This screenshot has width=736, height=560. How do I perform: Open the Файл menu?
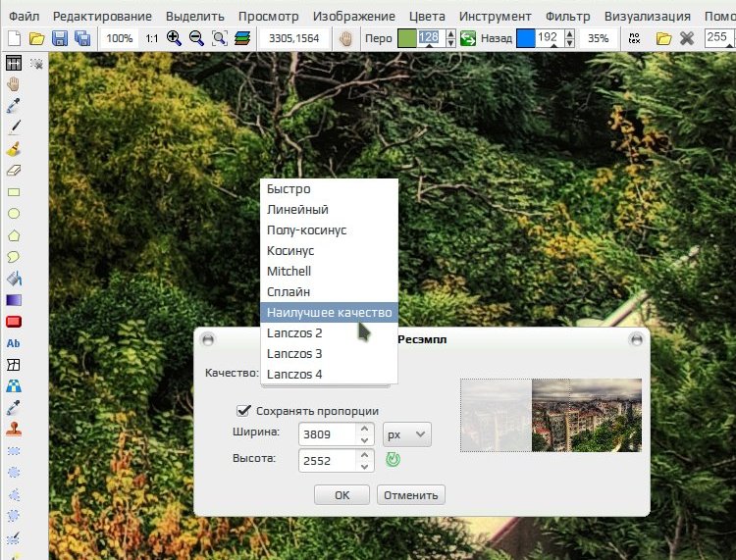click(24, 16)
